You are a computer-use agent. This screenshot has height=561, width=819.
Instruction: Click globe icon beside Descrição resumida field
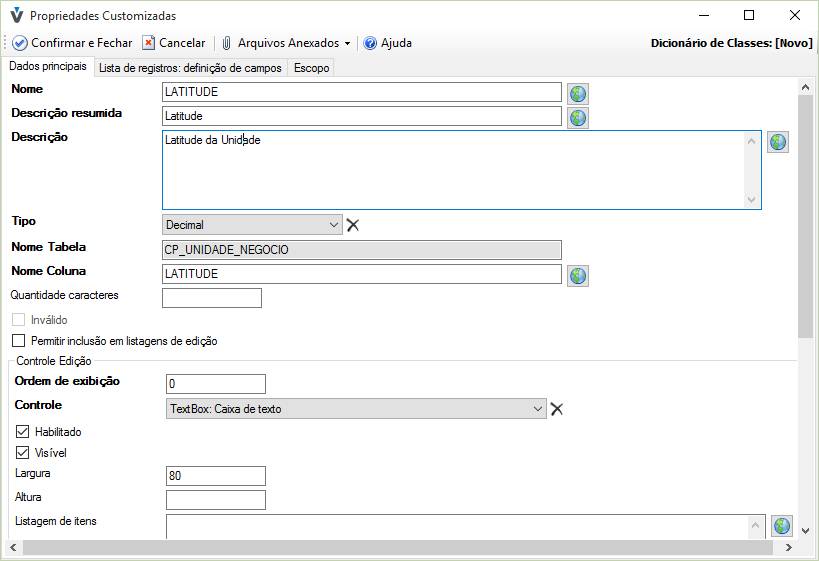point(577,117)
